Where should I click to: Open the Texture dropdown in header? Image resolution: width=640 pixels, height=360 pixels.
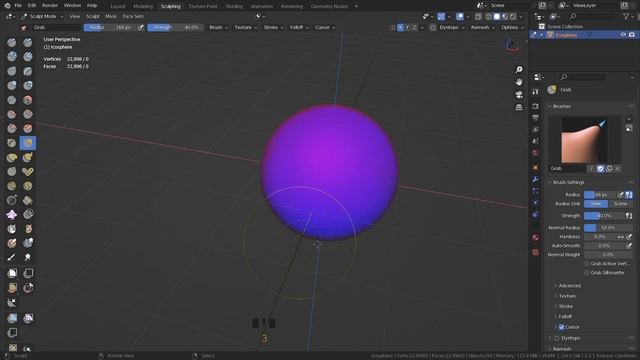(x=246, y=27)
